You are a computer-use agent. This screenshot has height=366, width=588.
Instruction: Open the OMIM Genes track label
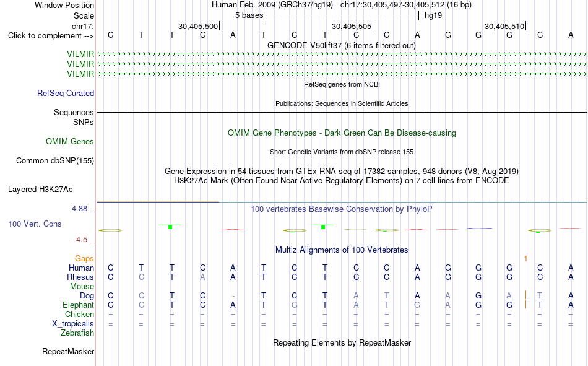click(x=70, y=142)
